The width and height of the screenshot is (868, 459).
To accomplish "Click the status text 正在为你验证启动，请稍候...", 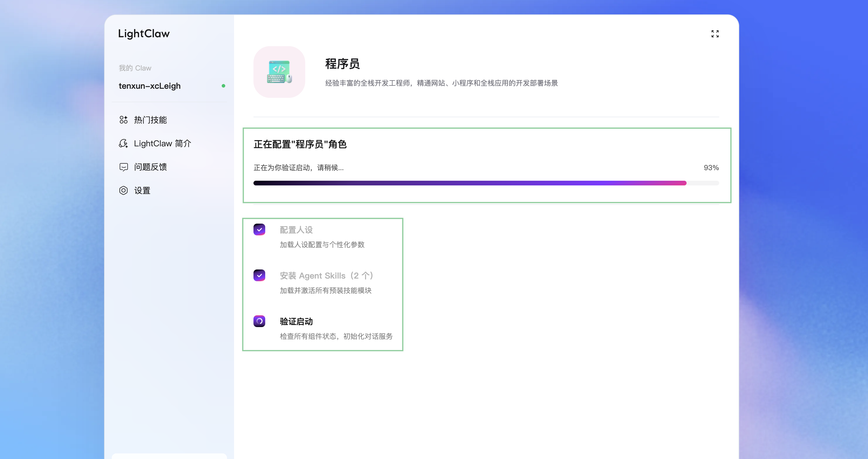I will click(298, 168).
